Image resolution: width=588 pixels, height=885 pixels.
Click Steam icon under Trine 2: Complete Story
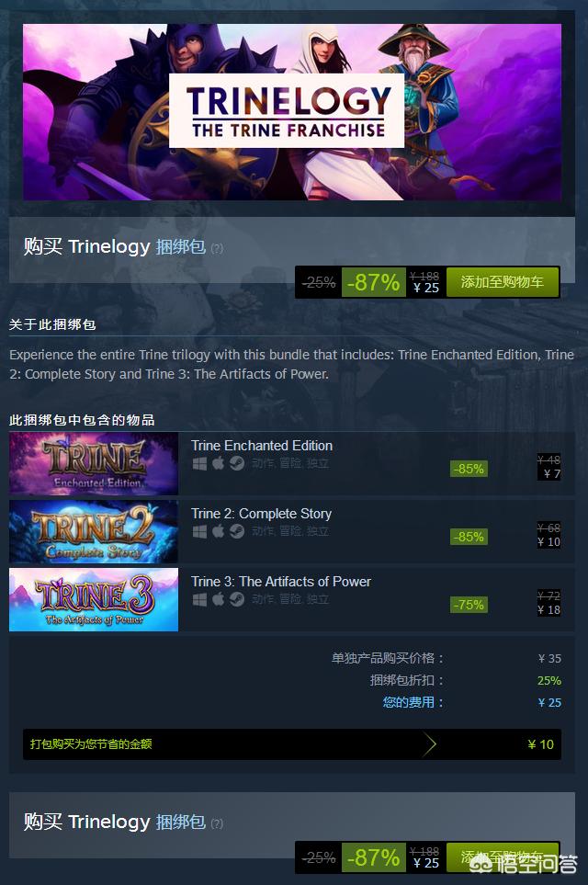tap(237, 532)
